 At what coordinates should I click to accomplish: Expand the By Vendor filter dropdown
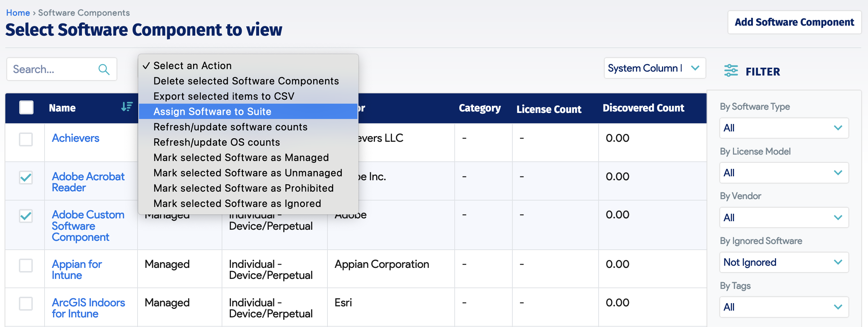click(x=784, y=218)
